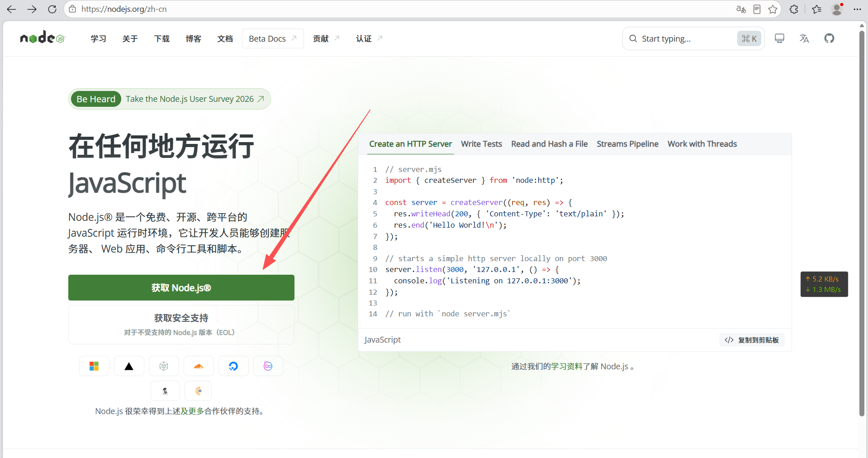Open the favorites list icon

pyautogui.click(x=816, y=9)
